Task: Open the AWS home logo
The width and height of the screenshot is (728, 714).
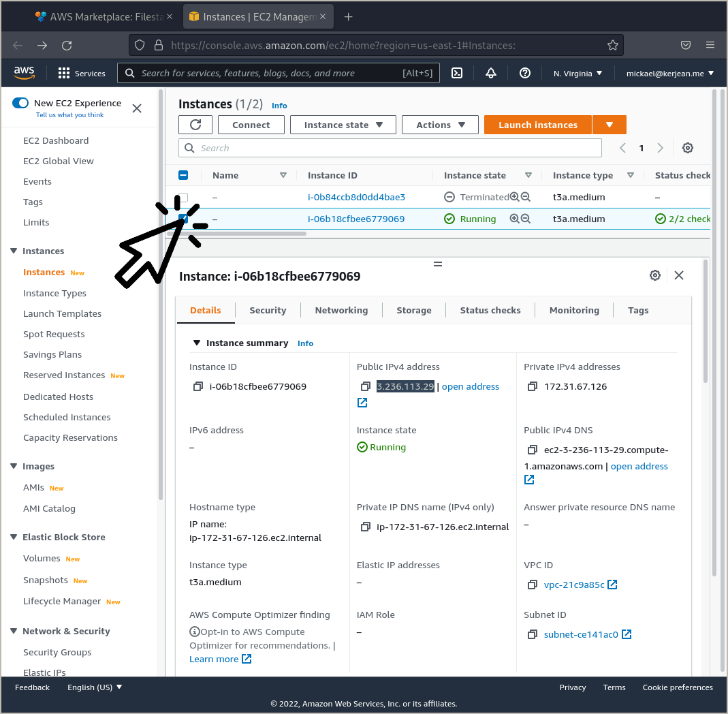Action: point(24,73)
